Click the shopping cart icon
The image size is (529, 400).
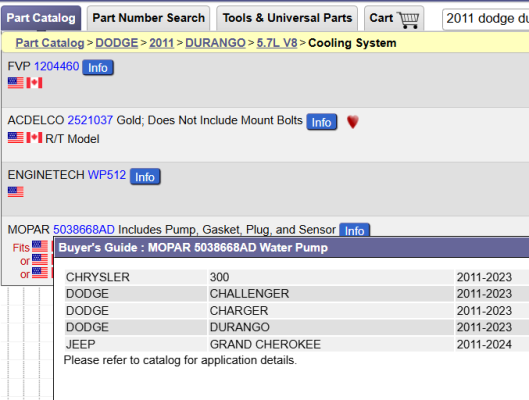tap(408, 20)
